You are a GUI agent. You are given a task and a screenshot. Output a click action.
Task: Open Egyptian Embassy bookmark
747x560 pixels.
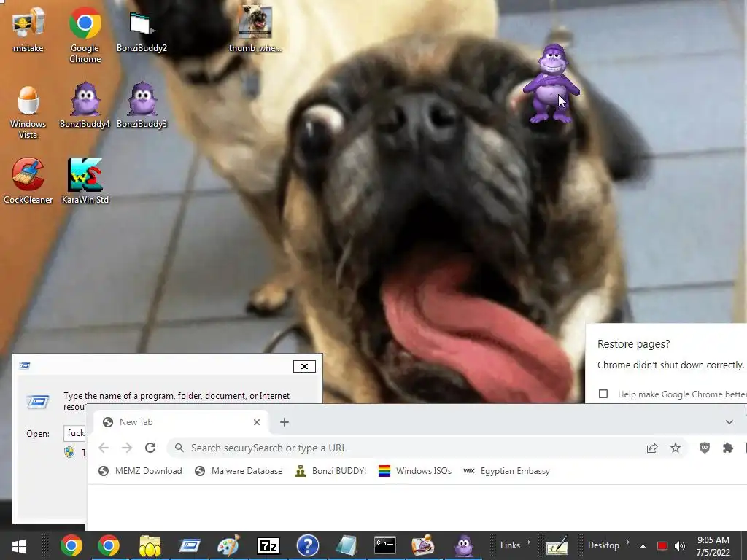click(x=506, y=471)
